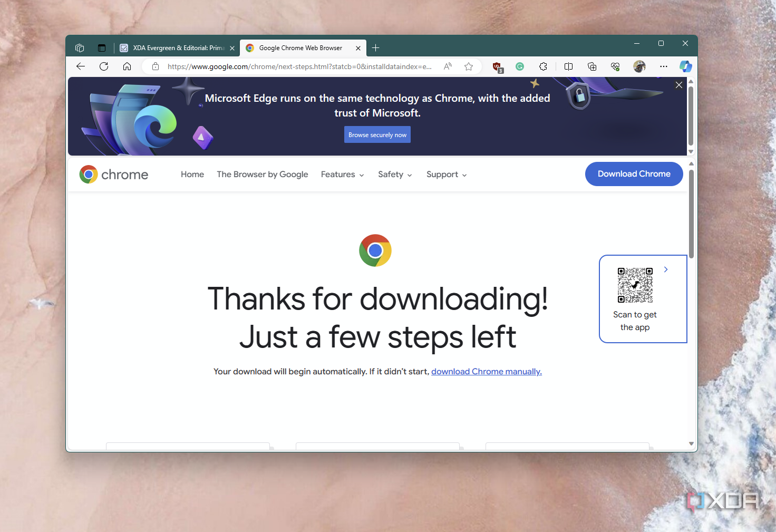Dismiss the Microsoft Edge banner
This screenshot has width=776, height=532.
click(x=679, y=85)
